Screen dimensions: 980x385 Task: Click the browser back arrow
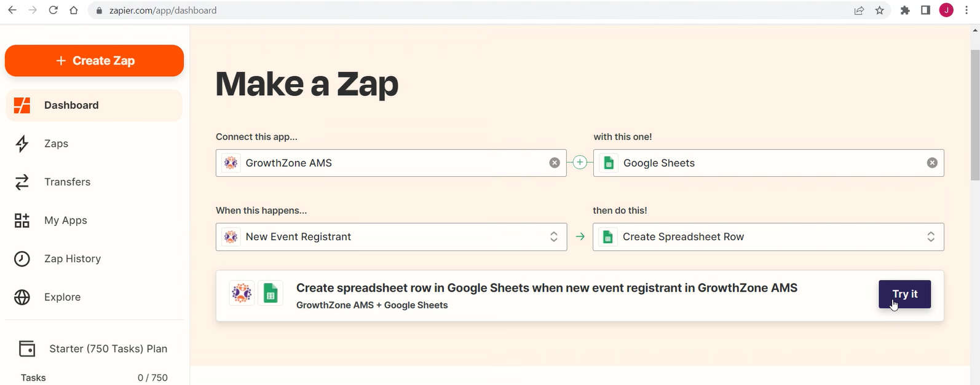[12, 10]
